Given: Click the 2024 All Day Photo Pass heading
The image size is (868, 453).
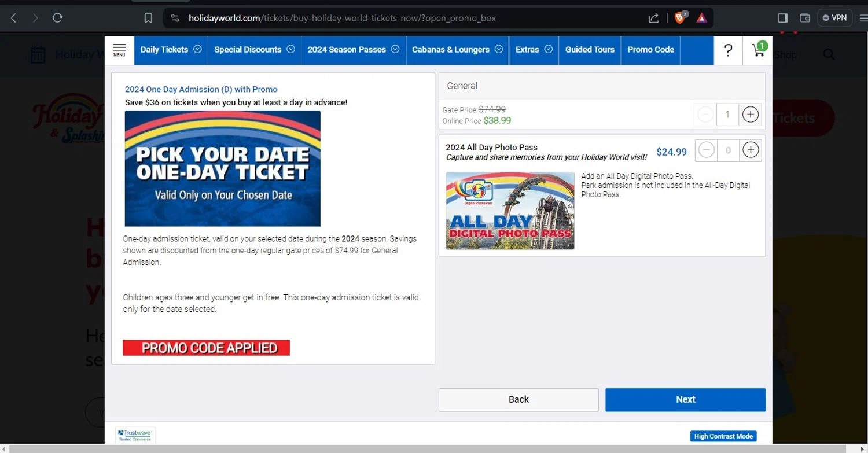Looking at the screenshot, I should click(x=491, y=148).
